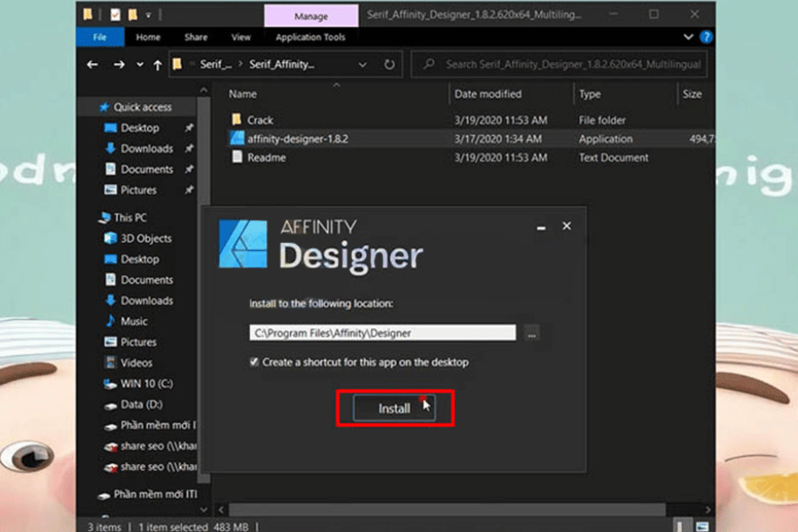Click the Install button

tap(395, 409)
